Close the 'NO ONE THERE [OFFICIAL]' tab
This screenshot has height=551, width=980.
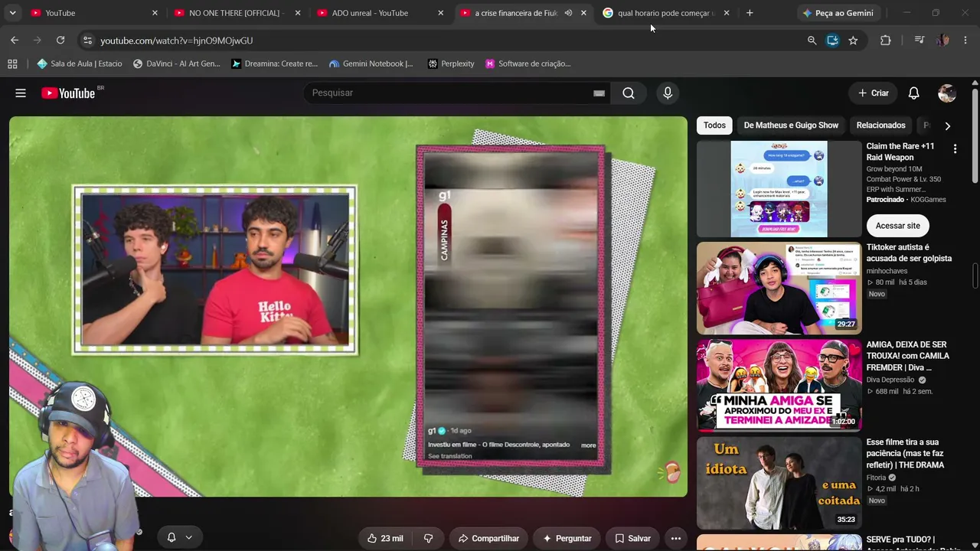[298, 13]
